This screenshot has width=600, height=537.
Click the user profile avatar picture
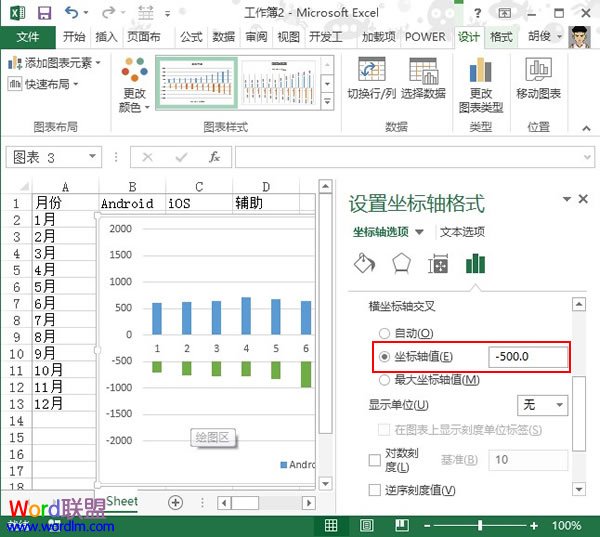(x=580, y=37)
